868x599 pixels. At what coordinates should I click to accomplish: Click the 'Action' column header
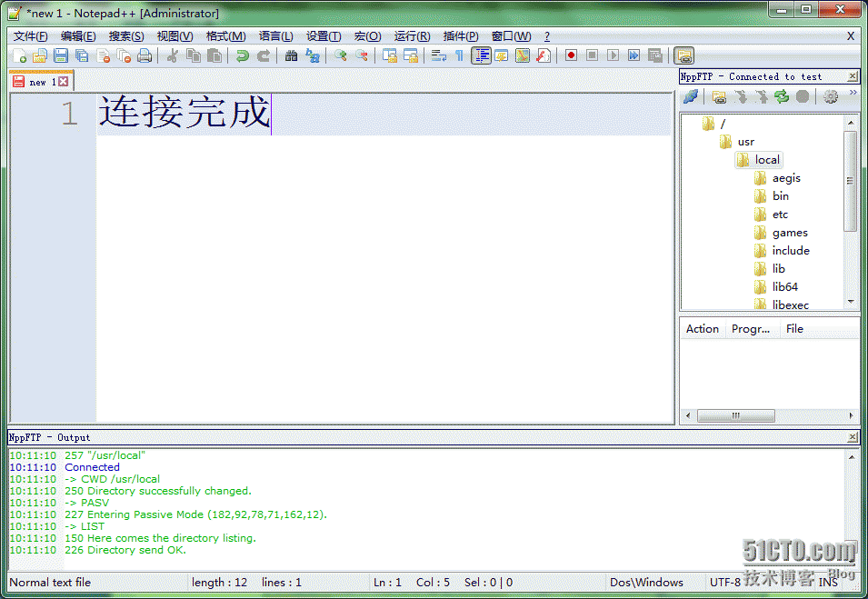pos(703,329)
